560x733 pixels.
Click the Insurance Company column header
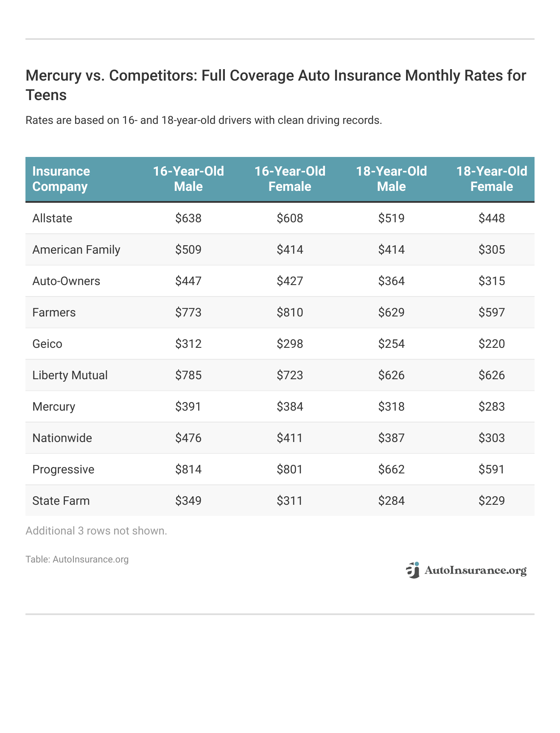[x=61, y=179]
